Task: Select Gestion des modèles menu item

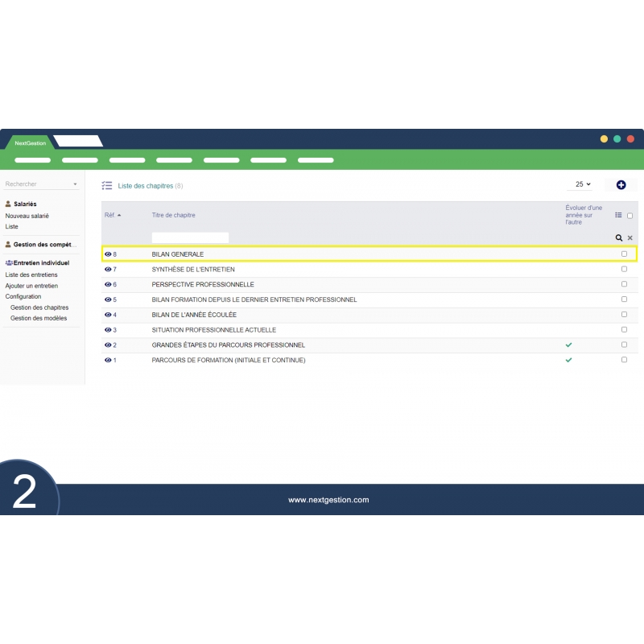Action: point(39,318)
